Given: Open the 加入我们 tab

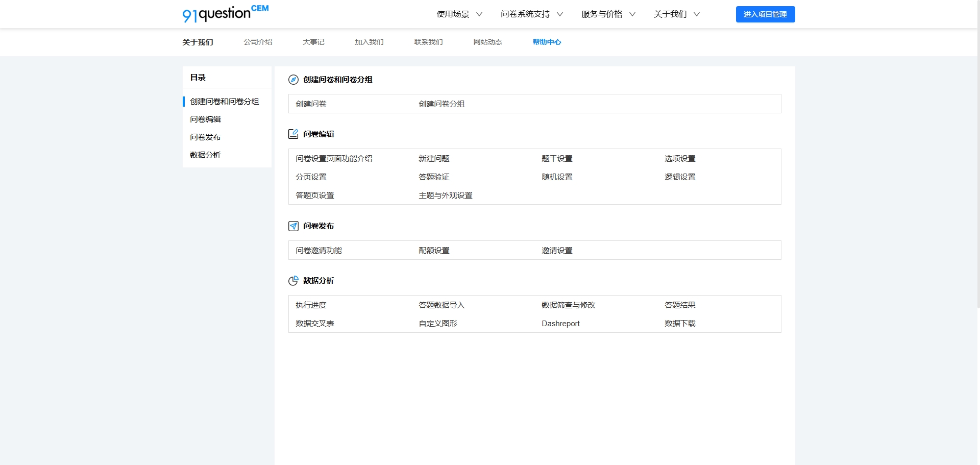Looking at the screenshot, I should click(x=369, y=42).
